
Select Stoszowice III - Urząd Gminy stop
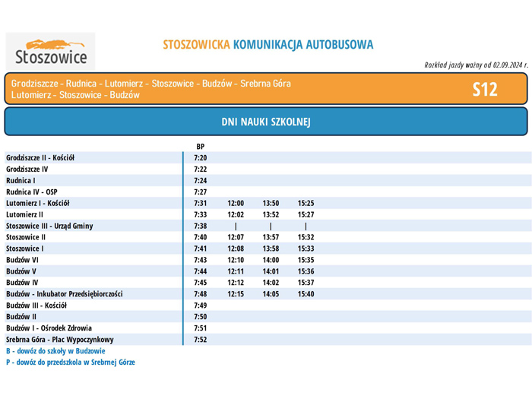point(49,226)
